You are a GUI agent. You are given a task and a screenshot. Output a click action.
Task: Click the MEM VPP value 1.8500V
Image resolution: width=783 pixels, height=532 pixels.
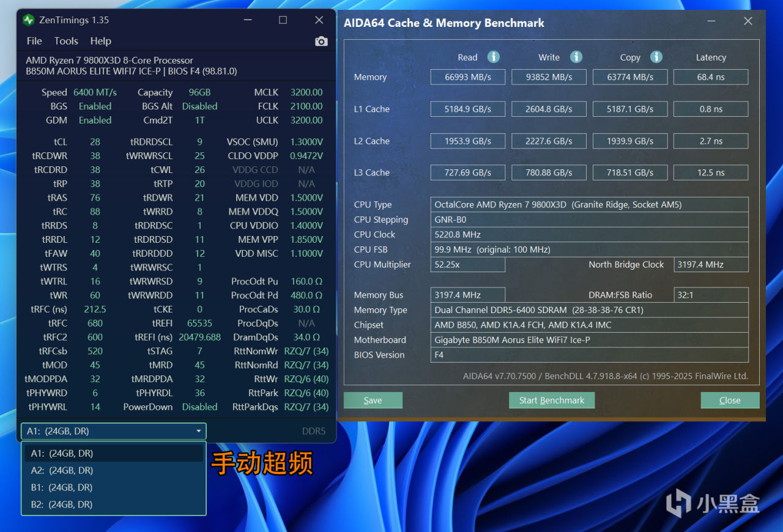(x=306, y=240)
